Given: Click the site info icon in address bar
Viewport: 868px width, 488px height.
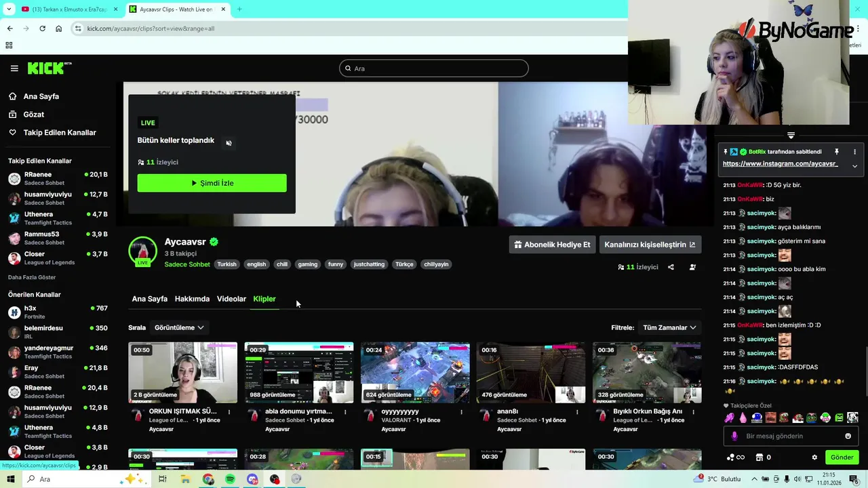Looking at the screenshot, I should 78,28.
